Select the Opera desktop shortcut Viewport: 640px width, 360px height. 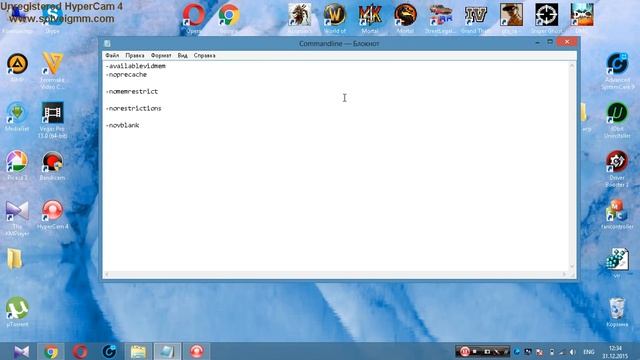pos(193,18)
